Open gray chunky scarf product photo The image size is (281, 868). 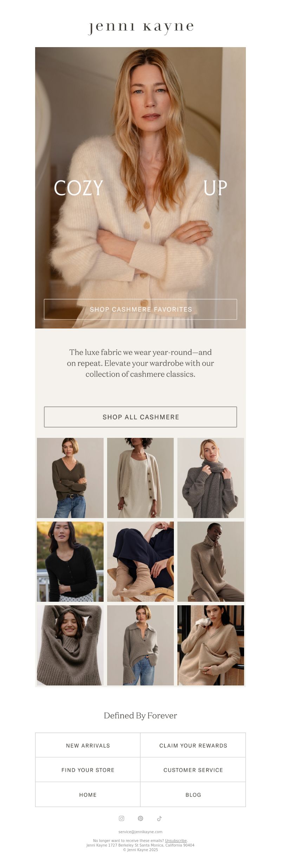[211, 478]
